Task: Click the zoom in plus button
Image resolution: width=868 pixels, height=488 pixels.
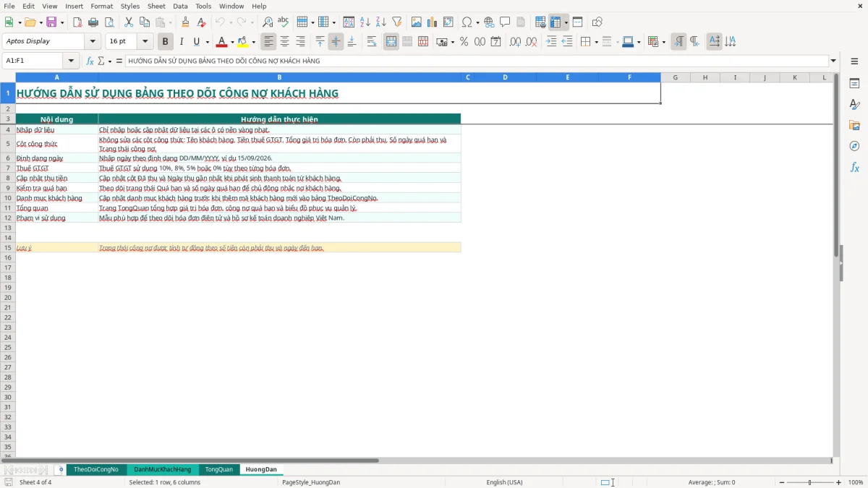Action: 839,482
